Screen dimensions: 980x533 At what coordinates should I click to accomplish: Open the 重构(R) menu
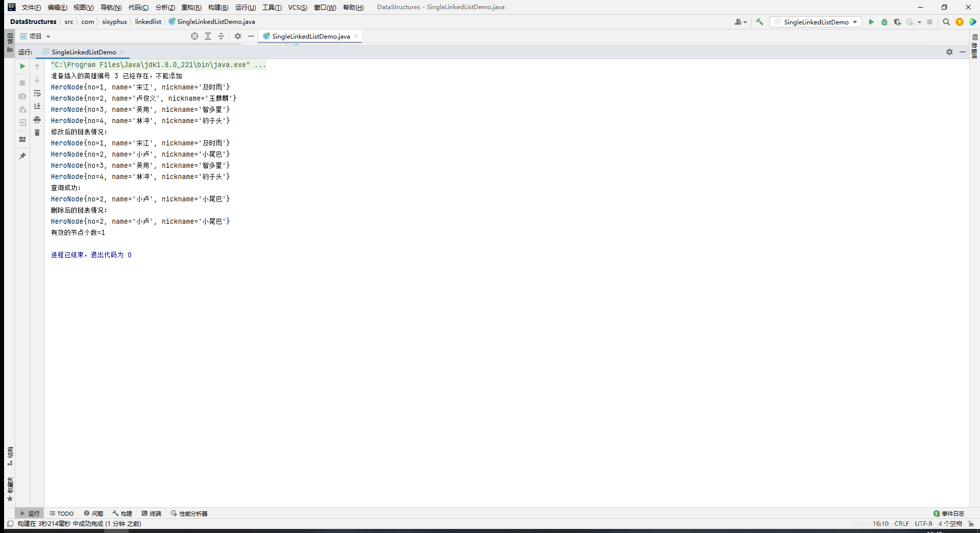coord(191,7)
